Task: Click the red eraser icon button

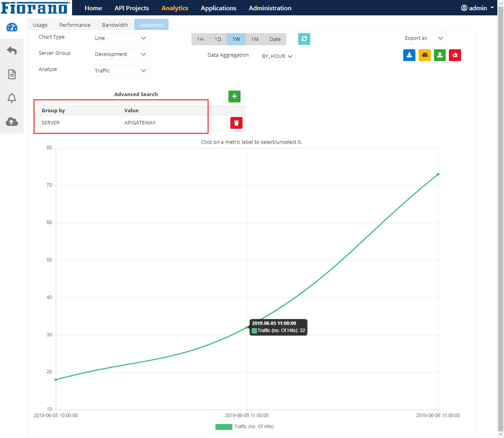Action: pyautogui.click(x=455, y=55)
